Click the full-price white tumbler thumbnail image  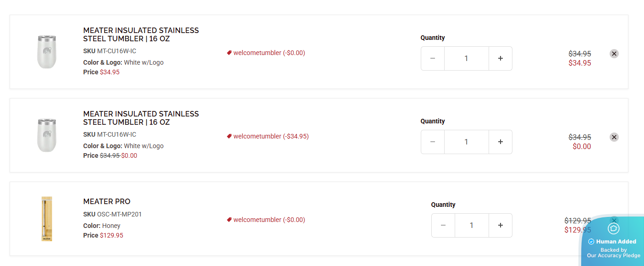pyautogui.click(x=47, y=52)
